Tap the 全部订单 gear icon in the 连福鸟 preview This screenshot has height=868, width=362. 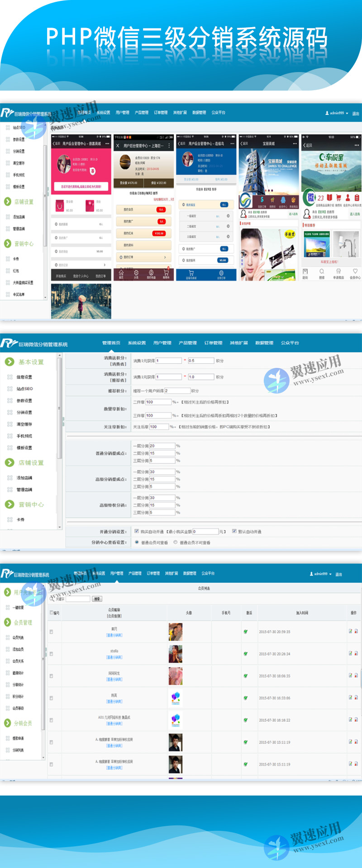(221, 273)
